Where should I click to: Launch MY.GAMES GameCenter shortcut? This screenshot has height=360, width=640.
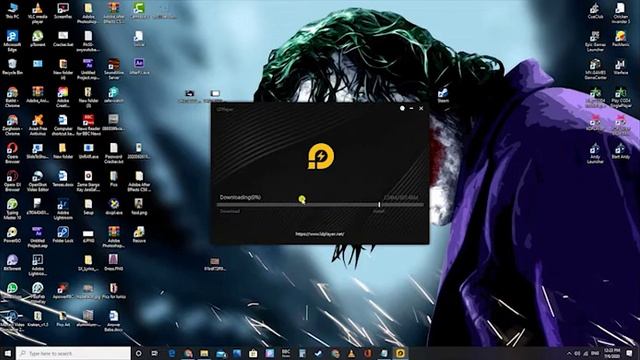point(595,69)
